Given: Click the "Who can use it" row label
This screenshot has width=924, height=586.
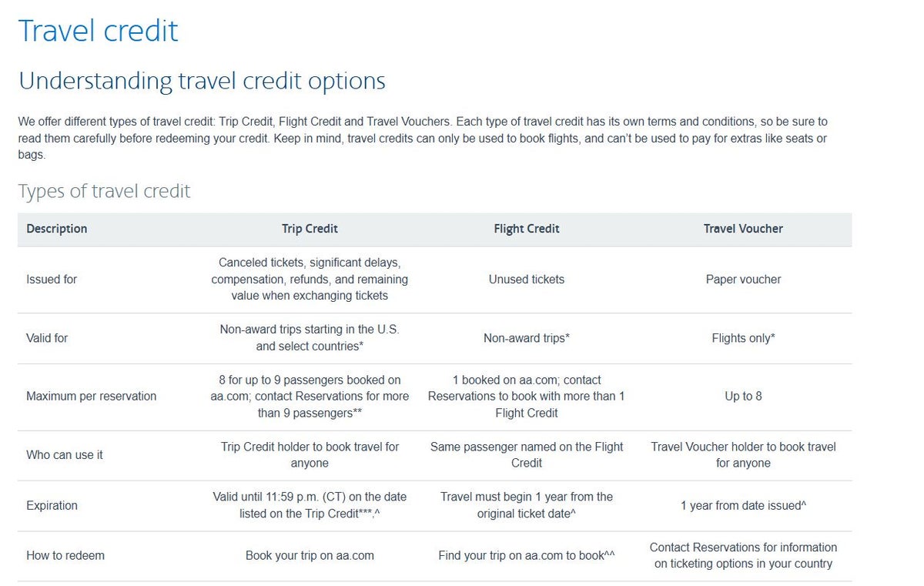Looking at the screenshot, I should point(65,455).
